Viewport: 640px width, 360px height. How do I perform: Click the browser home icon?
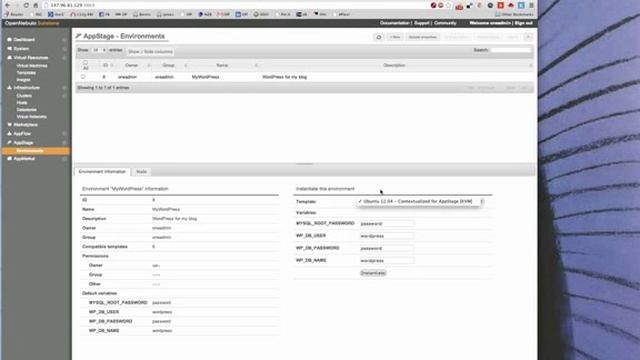pos(36,5)
